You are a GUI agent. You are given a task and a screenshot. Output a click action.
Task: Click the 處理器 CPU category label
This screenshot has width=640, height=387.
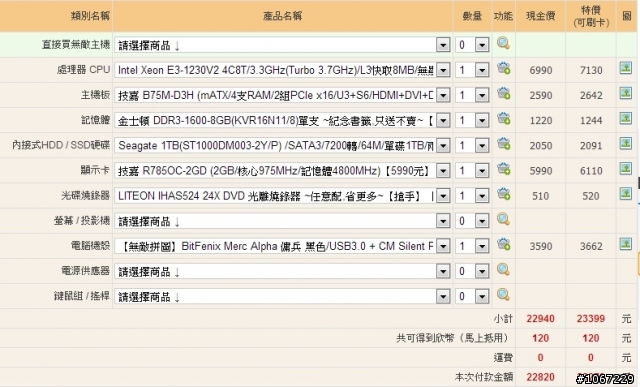pyautogui.click(x=83, y=70)
